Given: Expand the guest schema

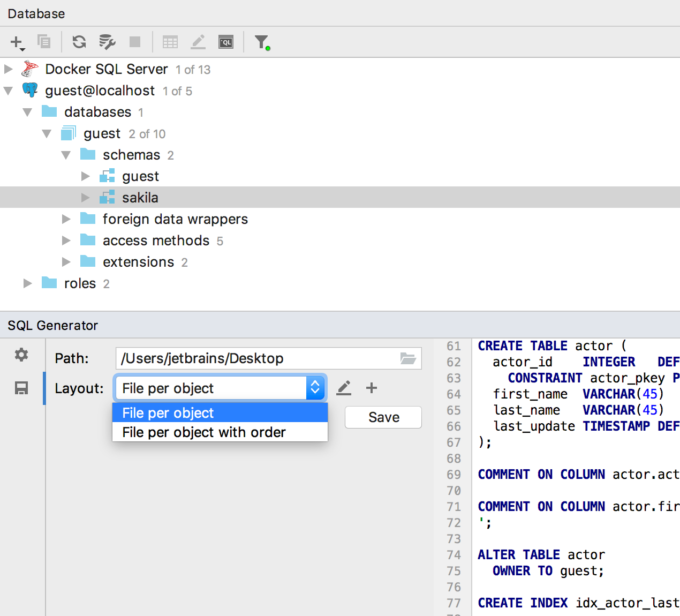Looking at the screenshot, I should [85, 176].
